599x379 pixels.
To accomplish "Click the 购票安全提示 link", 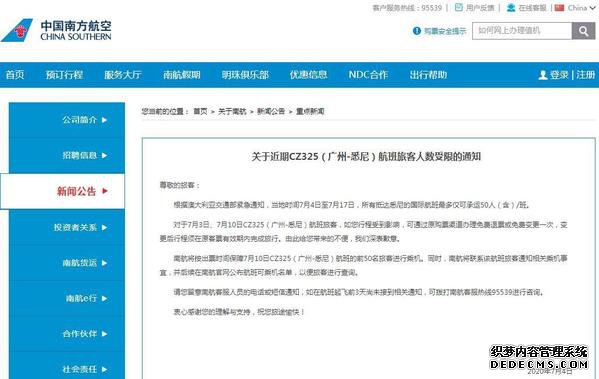I will pos(445,31).
